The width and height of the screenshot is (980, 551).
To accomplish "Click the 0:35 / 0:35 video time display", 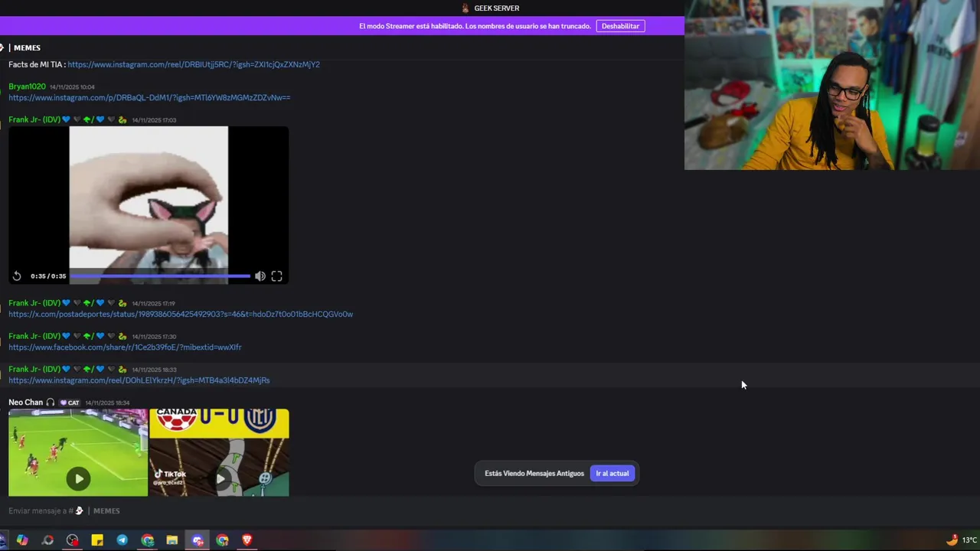I will pos(48,276).
